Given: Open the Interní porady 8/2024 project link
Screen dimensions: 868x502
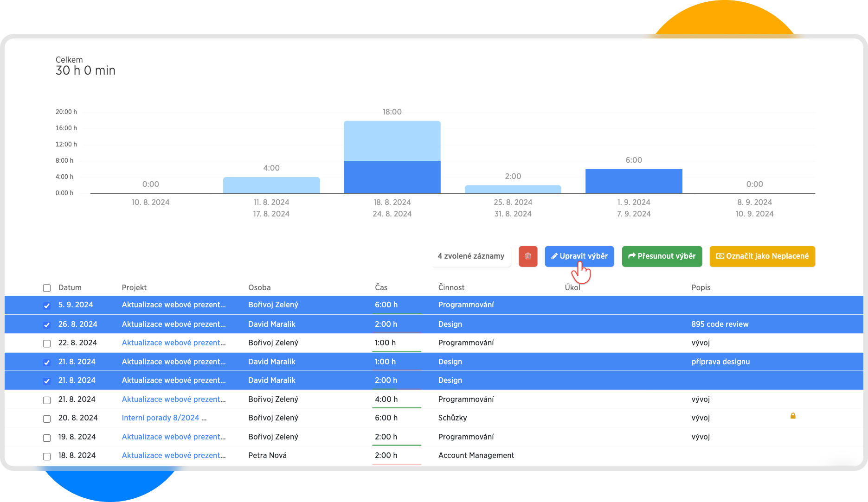Looking at the screenshot, I should point(161,418).
